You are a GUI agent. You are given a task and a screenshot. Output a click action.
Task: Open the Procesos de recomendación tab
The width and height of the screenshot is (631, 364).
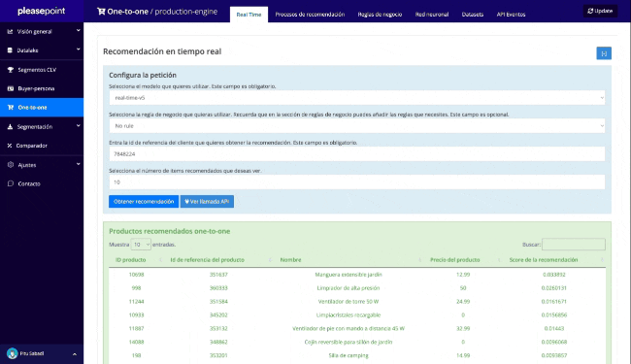310,15
